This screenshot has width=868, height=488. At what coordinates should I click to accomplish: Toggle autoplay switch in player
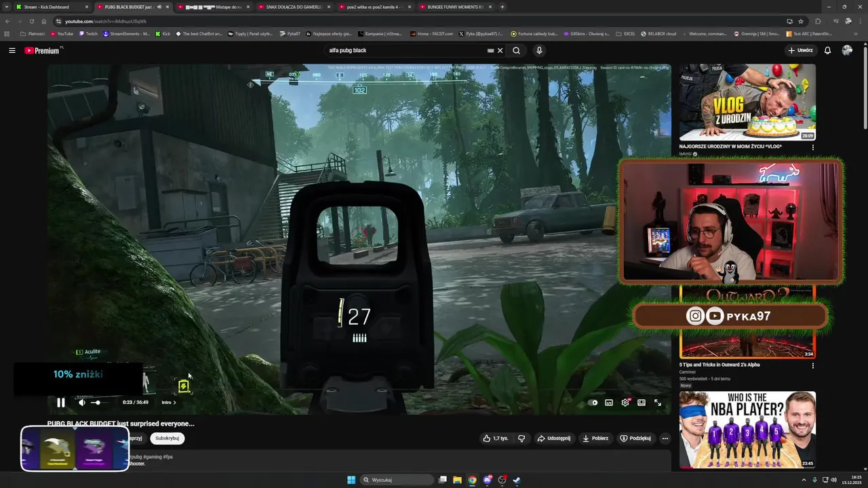click(593, 403)
